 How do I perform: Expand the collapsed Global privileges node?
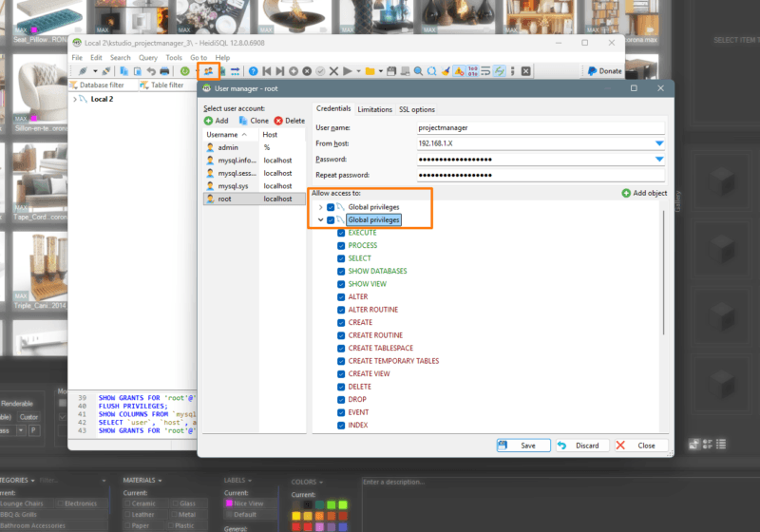[320, 207]
